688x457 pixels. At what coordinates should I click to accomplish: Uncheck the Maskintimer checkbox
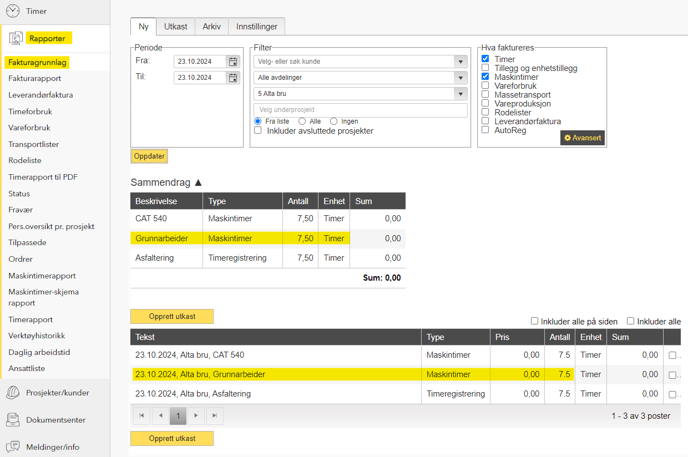coord(485,76)
